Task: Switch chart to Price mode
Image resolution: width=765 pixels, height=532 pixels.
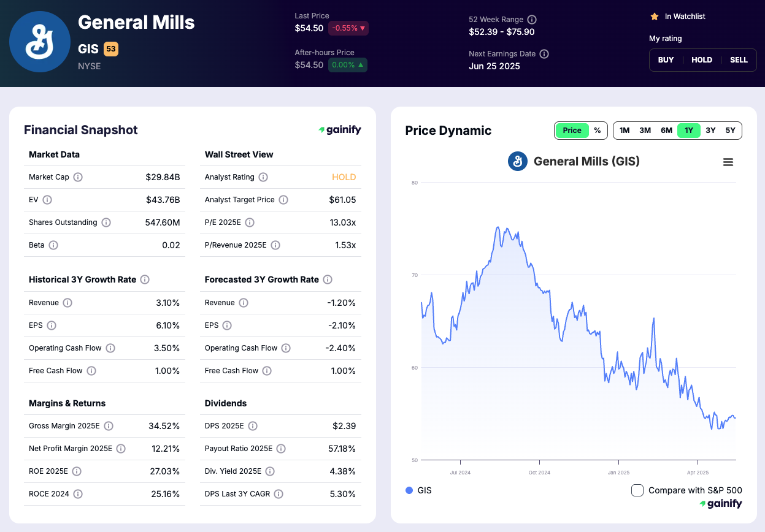Action: (572, 131)
